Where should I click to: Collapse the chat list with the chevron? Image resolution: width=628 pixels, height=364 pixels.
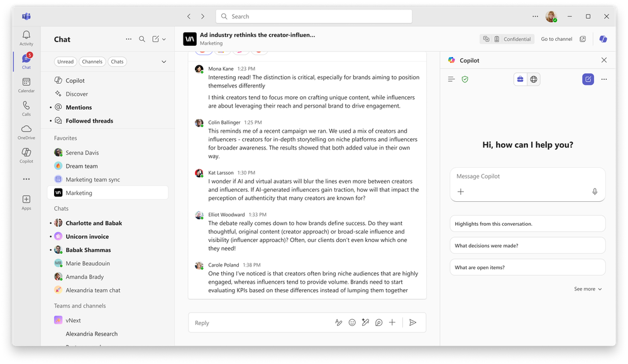pos(163,61)
